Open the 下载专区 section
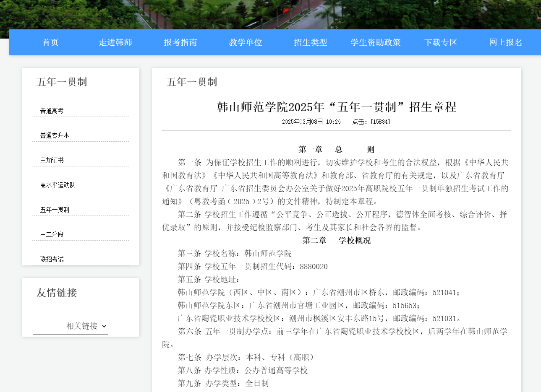The image size is (541, 392). (440, 42)
